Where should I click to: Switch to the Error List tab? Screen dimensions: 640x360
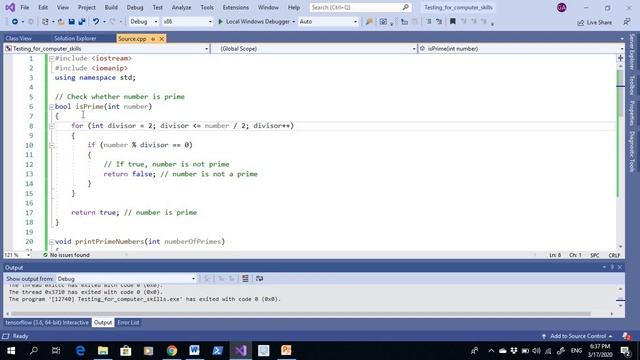(128, 322)
